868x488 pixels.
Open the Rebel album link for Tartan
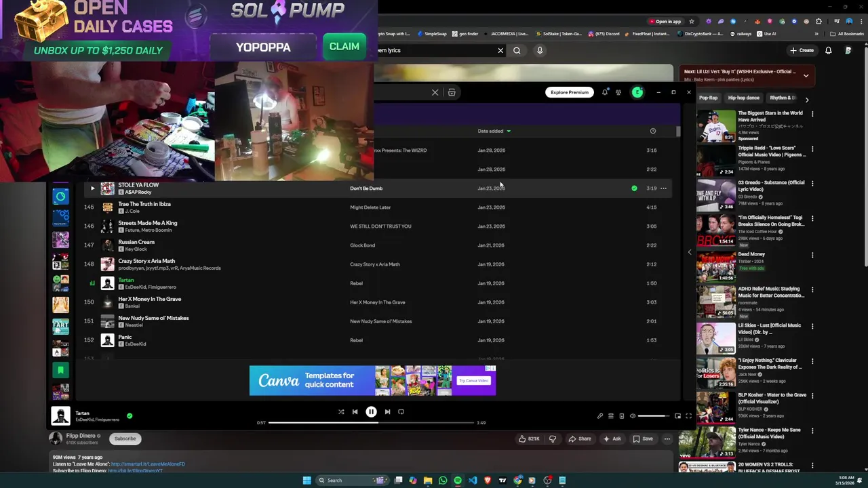click(x=356, y=283)
